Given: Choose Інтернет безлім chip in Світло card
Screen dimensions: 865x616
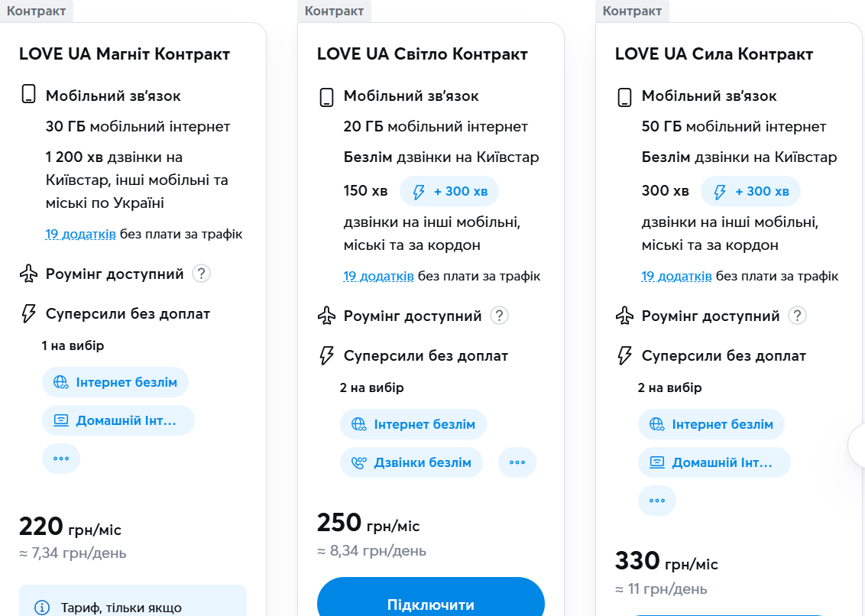Looking at the screenshot, I should tap(413, 424).
